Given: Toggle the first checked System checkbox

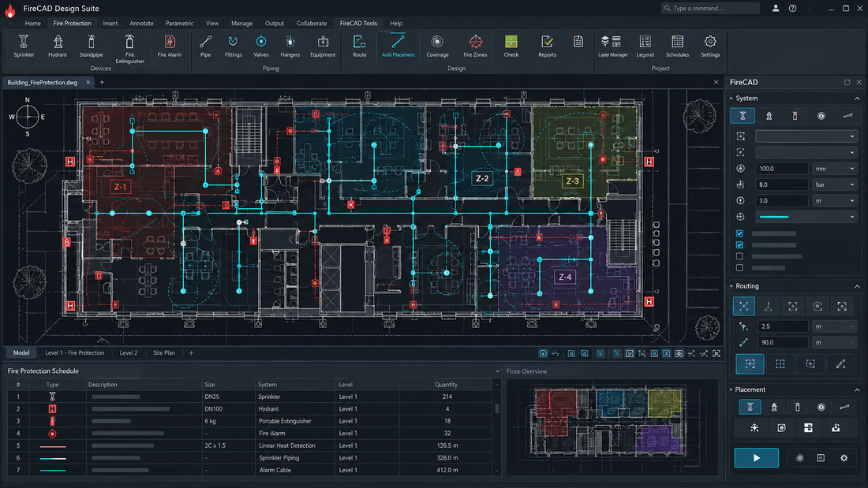Looking at the screenshot, I should (739, 233).
